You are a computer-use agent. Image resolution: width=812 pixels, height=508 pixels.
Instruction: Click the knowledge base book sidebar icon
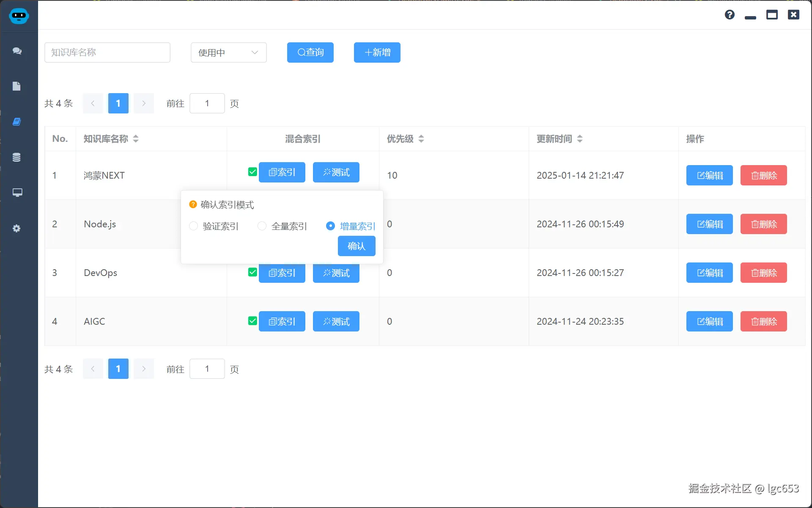[16, 122]
